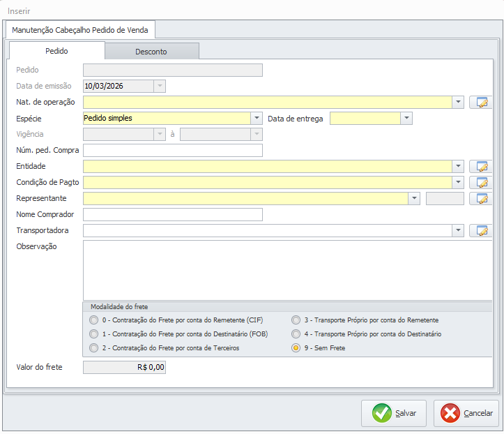Switch to the Desconto tab
The image size is (504, 434).
click(x=151, y=52)
